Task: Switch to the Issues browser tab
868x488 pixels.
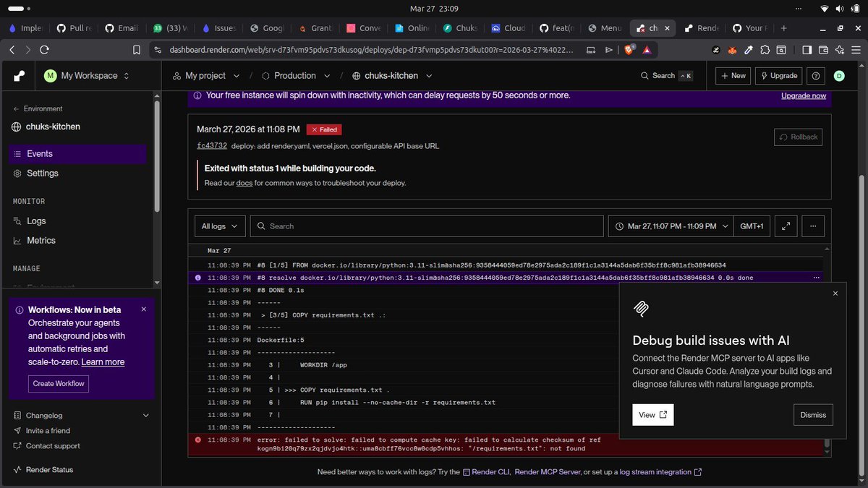Action: pos(220,28)
